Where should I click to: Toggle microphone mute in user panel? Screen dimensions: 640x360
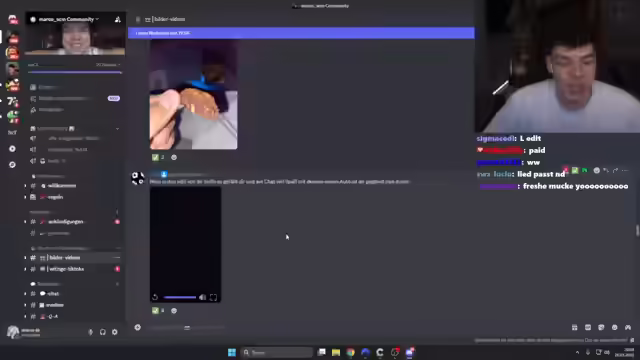(91, 332)
